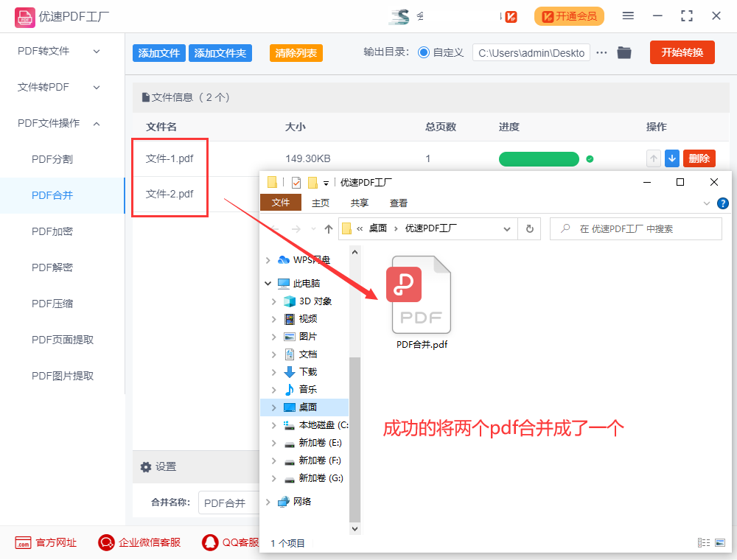737x560 pixels.
Task: Expand 视频 tree node arrow
Action: (274, 319)
